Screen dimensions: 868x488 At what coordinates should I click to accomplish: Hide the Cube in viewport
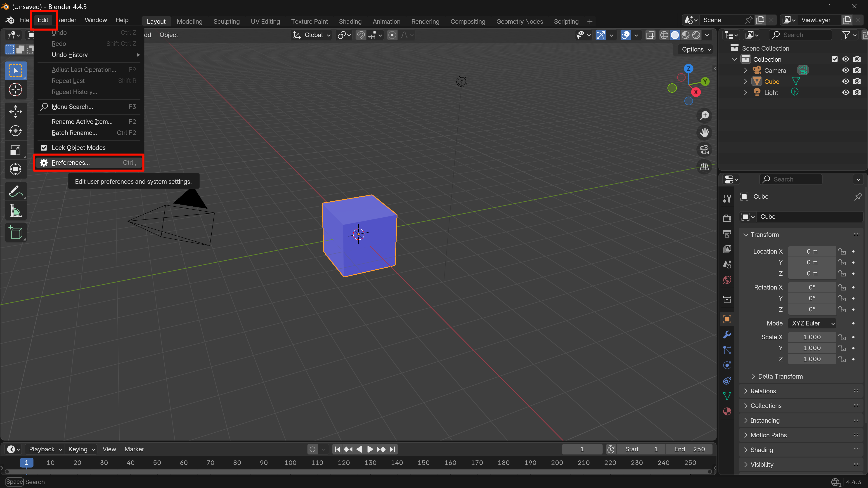(846, 82)
